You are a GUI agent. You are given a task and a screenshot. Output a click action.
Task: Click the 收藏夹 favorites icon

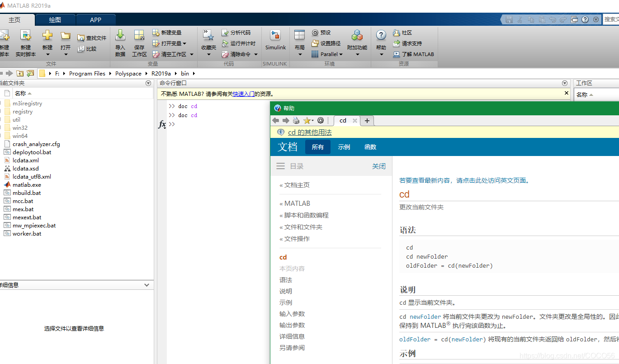click(x=208, y=35)
